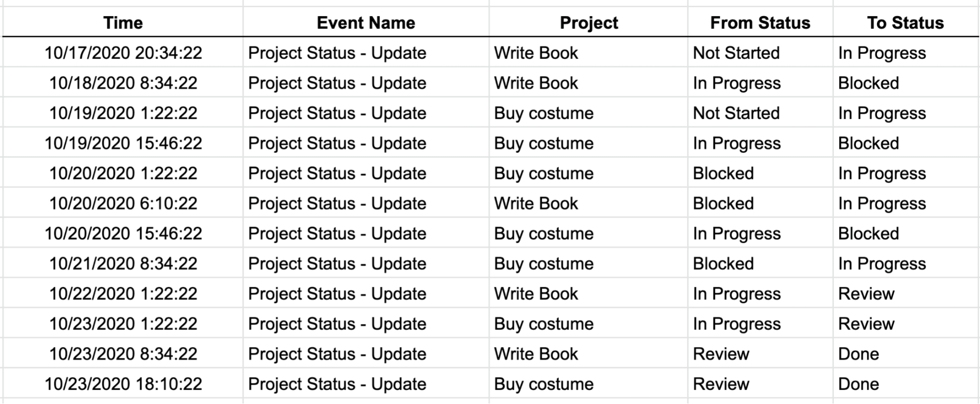
Task: Select the 10/17/2020 20:34:22 time cell
Action: click(123, 53)
